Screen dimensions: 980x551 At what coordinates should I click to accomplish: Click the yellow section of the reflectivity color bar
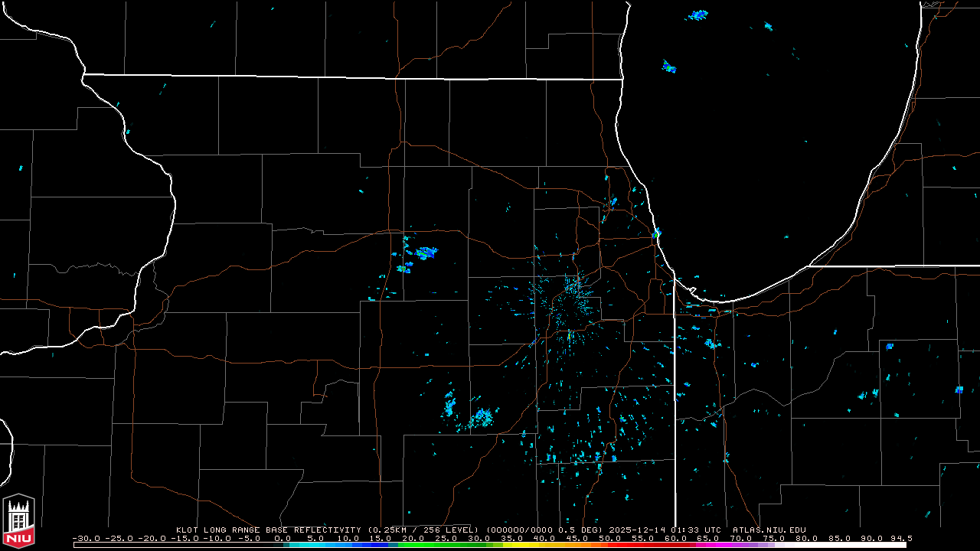tap(528, 545)
